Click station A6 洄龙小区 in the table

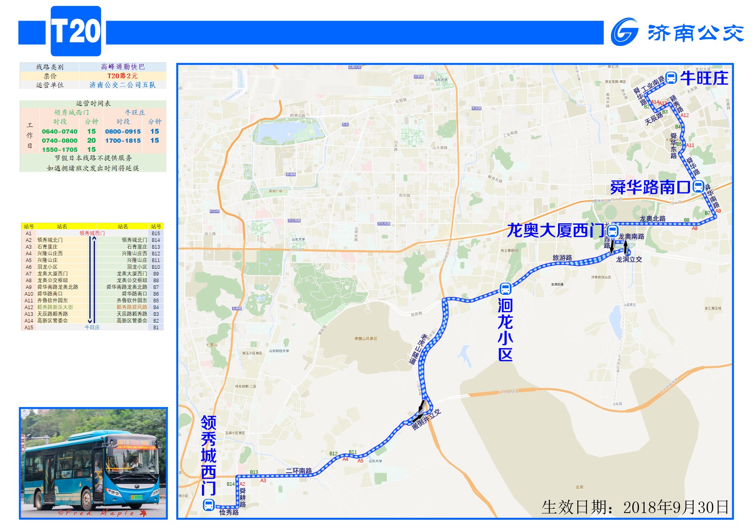coord(47,267)
